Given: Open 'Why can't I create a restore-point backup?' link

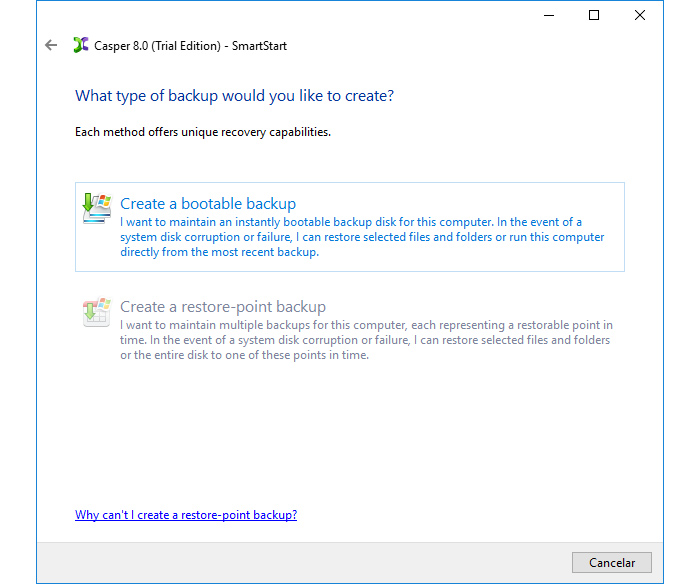Looking at the screenshot, I should click(x=186, y=515).
